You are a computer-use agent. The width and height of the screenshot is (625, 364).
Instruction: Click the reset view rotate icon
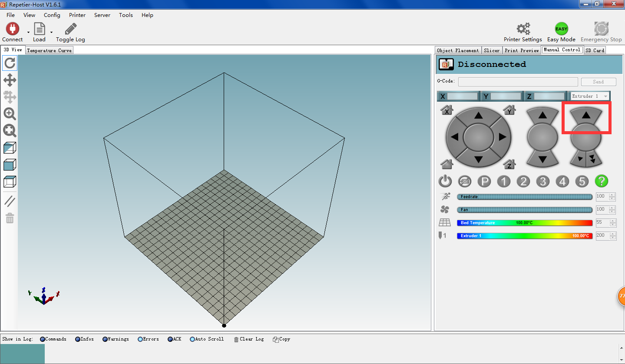10,63
